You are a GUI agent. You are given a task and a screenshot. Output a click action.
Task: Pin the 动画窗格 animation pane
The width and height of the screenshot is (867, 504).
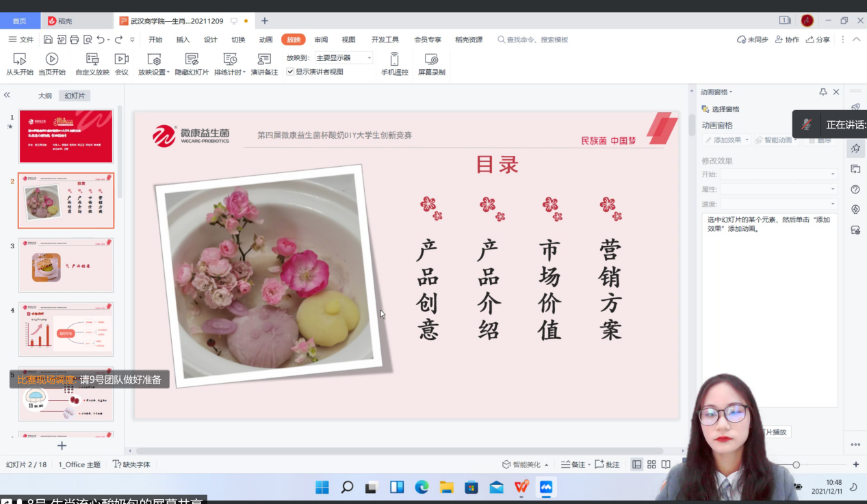pos(823,92)
